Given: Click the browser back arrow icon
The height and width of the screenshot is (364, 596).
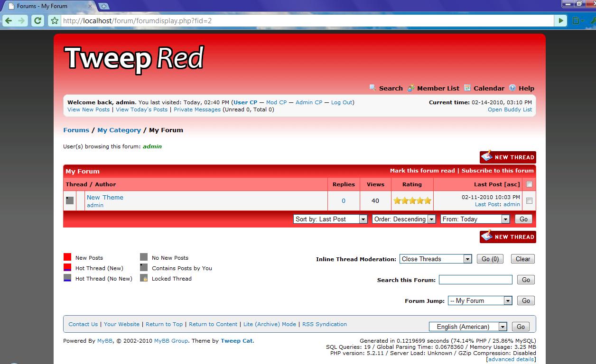Looking at the screenshot, I should click(9, 21).
